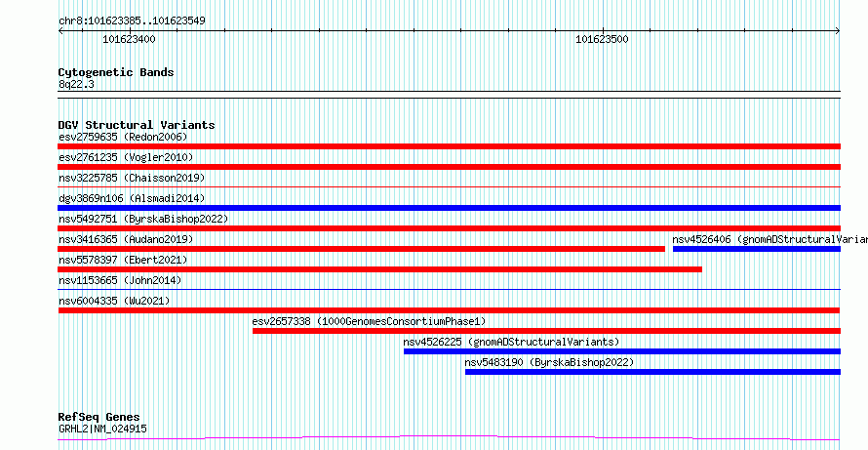The width and height of the screenshot is (868, 450).
Task: Click the dgv3869n106 (Alsmadi2014) label
Action: click(x=132, y=198)
